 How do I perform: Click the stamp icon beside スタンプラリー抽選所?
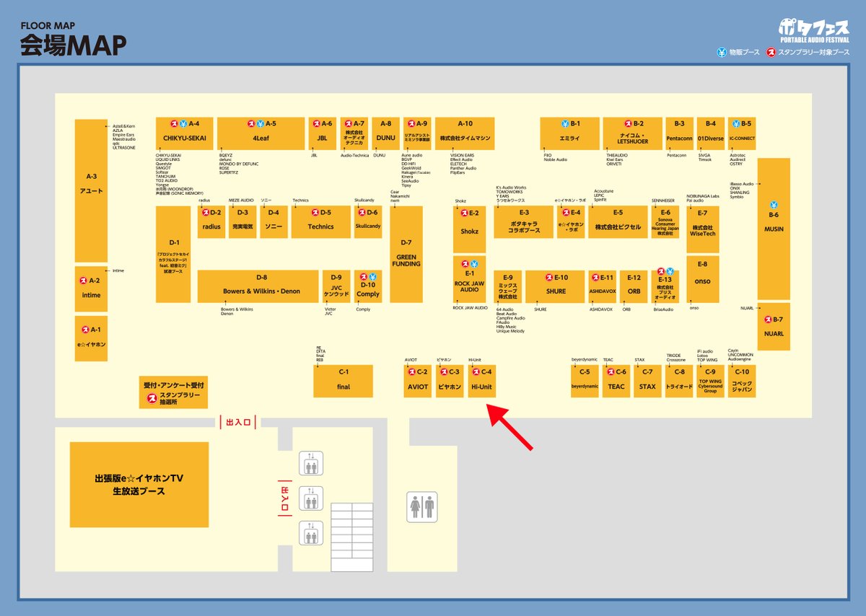[152, 397]
